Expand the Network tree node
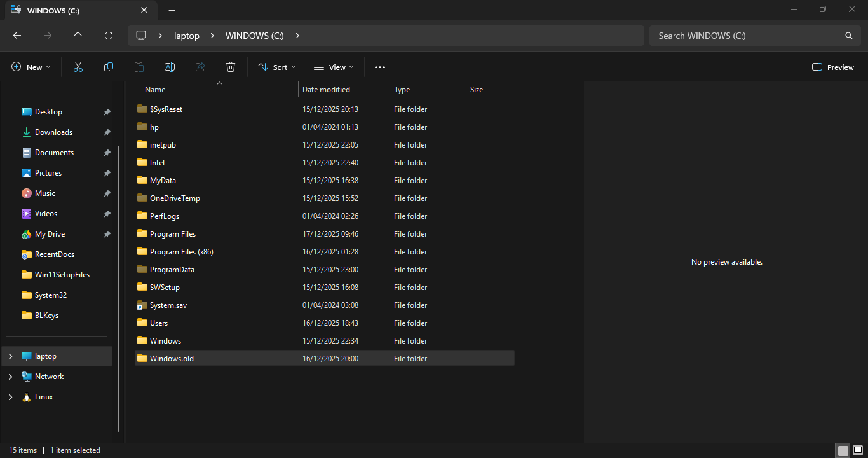868x458 pixels. coord(10,377)
